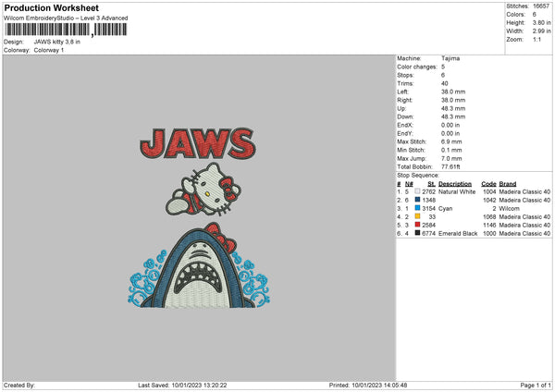Select the Height value 3.80 in
This screenshot has width=555, height=392.
(x=541, y=22)
